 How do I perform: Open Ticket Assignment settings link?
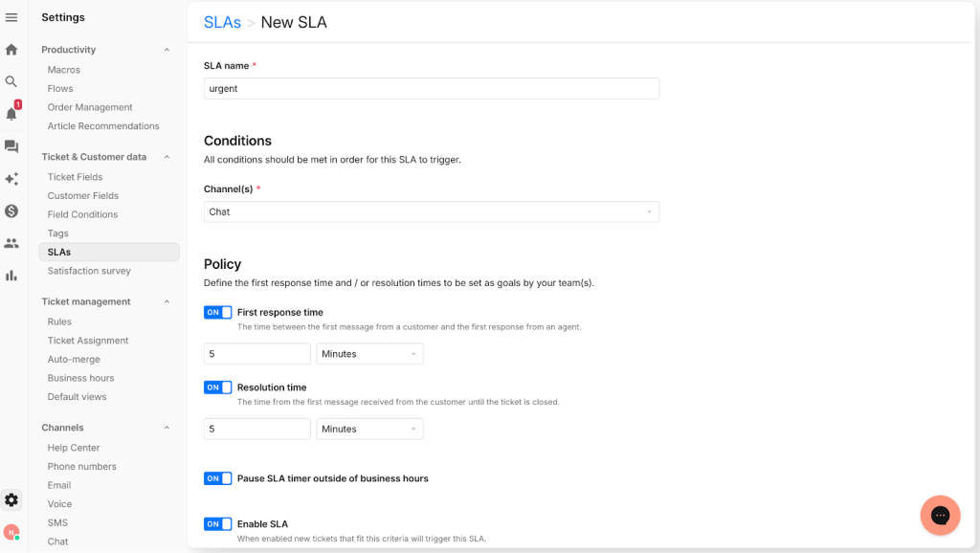point(88,341)
